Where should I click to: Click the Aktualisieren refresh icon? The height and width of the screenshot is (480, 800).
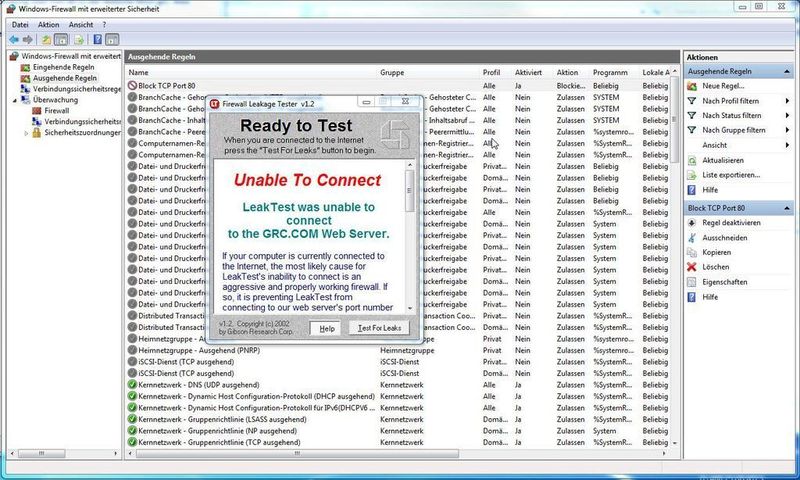click(692, 160)
